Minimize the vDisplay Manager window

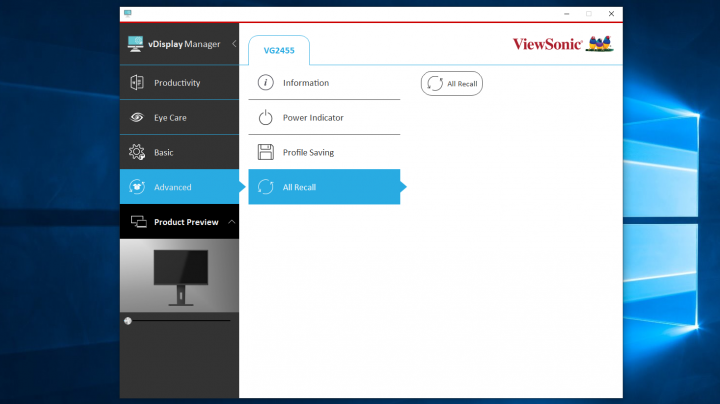(x=567, y=14)
